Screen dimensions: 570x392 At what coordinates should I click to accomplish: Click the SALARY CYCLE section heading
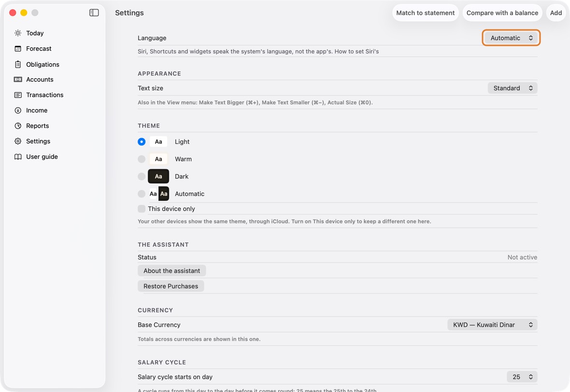162,363
